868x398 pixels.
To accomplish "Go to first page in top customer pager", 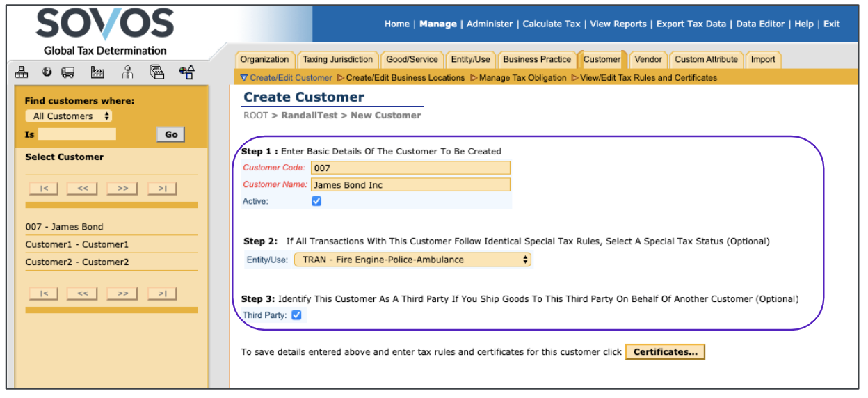I will point(43,189).
